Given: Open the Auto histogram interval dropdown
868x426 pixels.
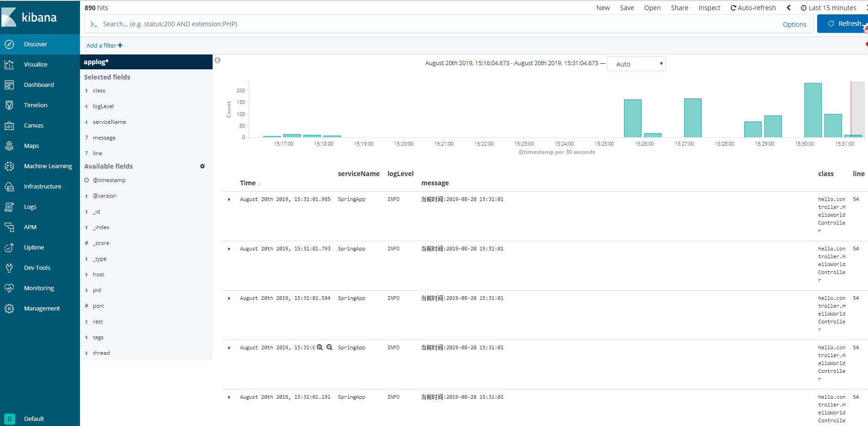Looking at the screenshot, I should [x=636, y=63].
